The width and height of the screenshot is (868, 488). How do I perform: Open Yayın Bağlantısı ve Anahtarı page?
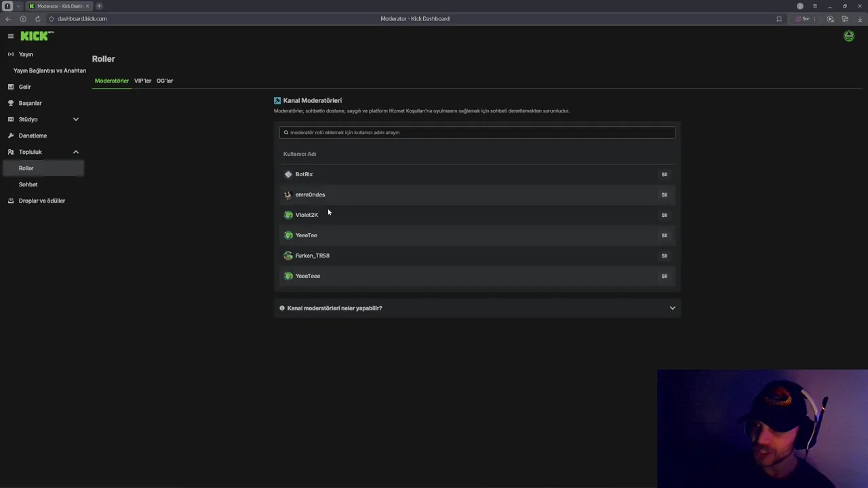coord(50,70)
